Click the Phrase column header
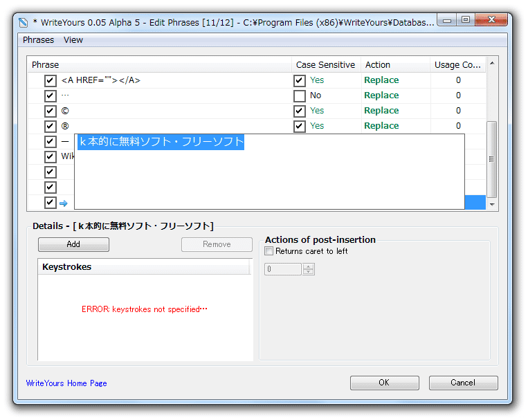The height and width of the screenshot is (420, 528). [159, 64]
